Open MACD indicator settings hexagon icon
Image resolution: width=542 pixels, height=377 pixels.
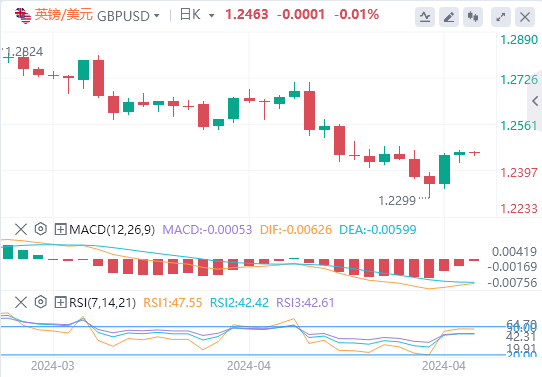click(x=41, y=229)
